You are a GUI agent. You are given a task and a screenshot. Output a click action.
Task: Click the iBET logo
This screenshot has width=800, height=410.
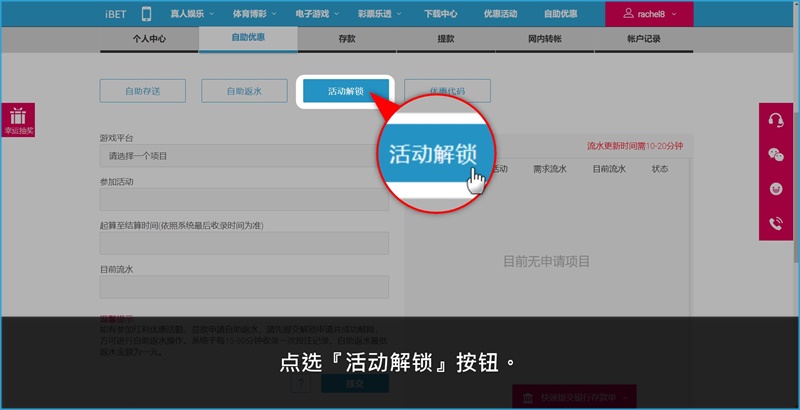116,14
